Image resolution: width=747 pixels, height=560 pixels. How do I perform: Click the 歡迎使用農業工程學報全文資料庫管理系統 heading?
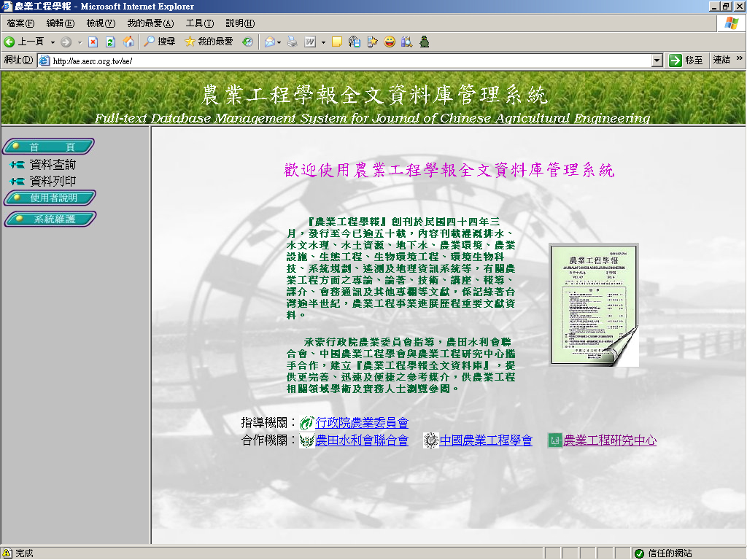coord(449,170)
